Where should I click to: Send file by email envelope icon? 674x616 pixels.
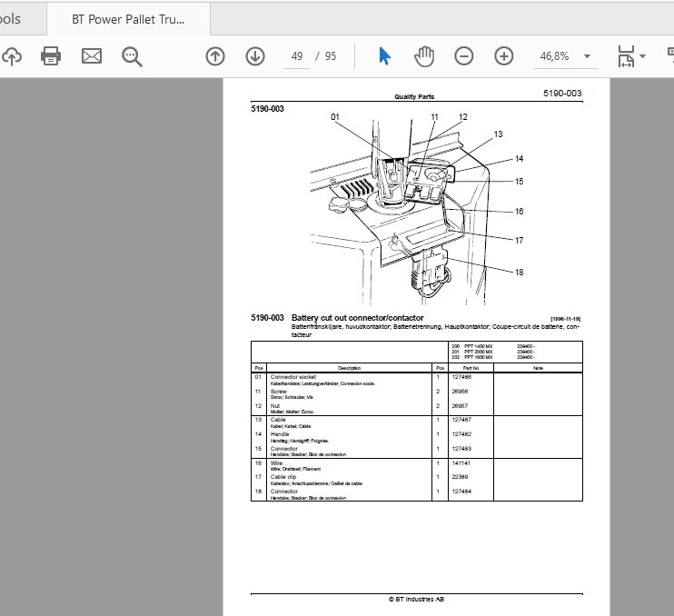tap(92, 56)
